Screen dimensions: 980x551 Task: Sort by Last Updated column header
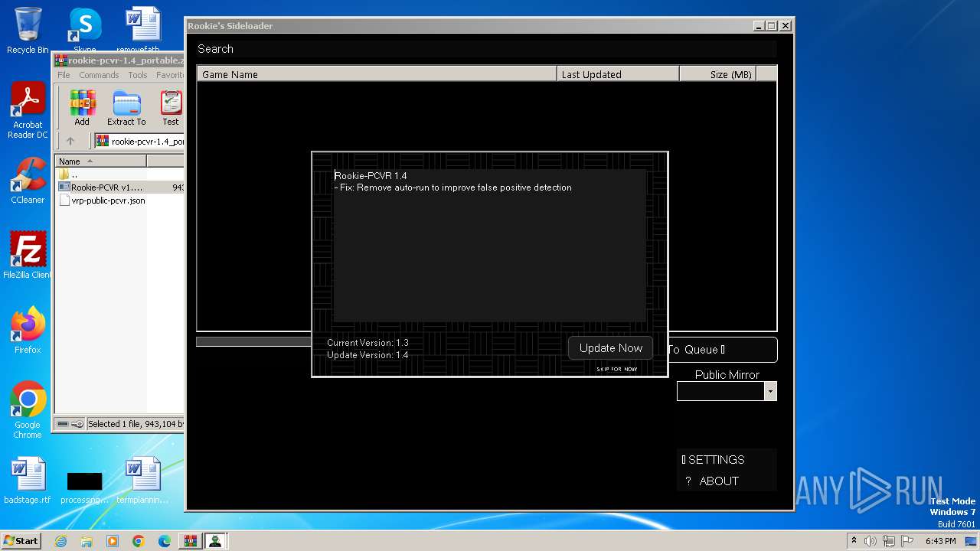pyautogui.click(x=618, y=74)
